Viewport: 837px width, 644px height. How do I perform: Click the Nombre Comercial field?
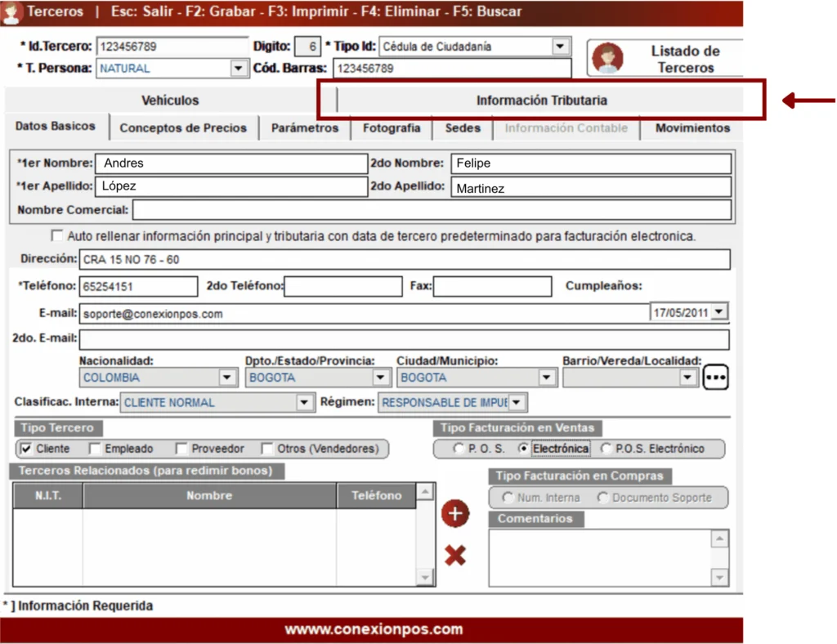coord(432,210)
